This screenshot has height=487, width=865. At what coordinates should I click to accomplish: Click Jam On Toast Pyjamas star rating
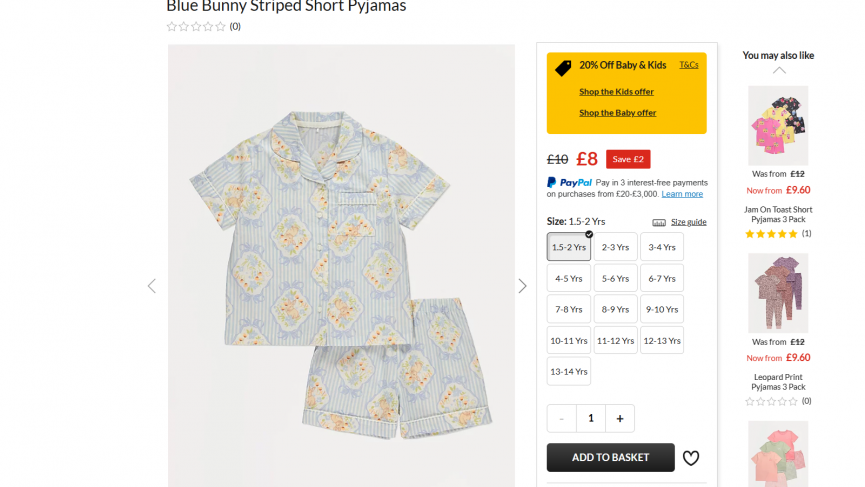click(771, 234)
